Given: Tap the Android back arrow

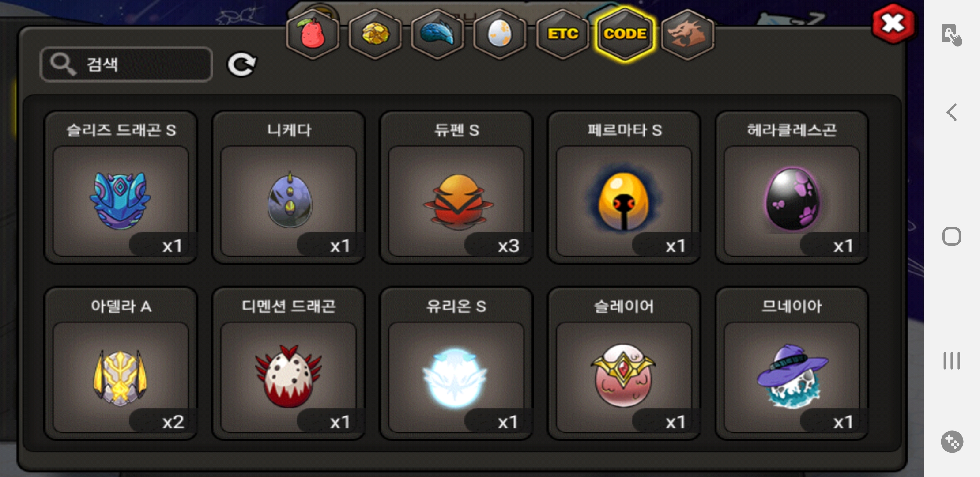Looking at the screenshot, I should (952, 112).
